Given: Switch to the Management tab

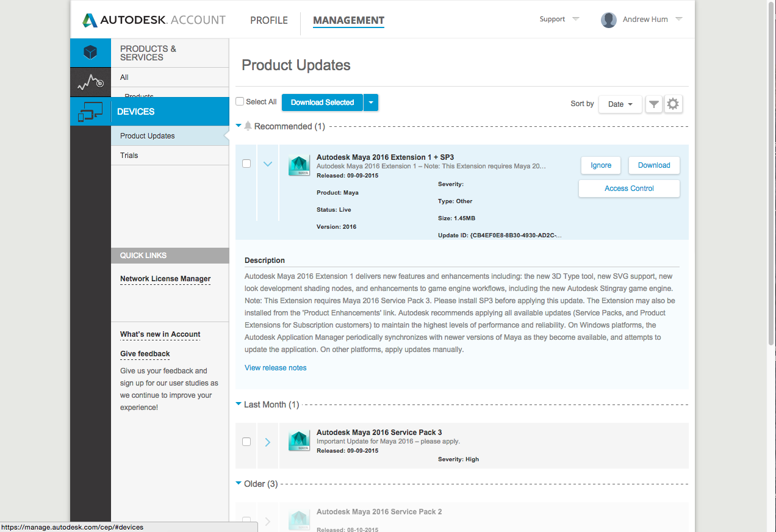Looking at the screenshot, I should pos(349,20).
